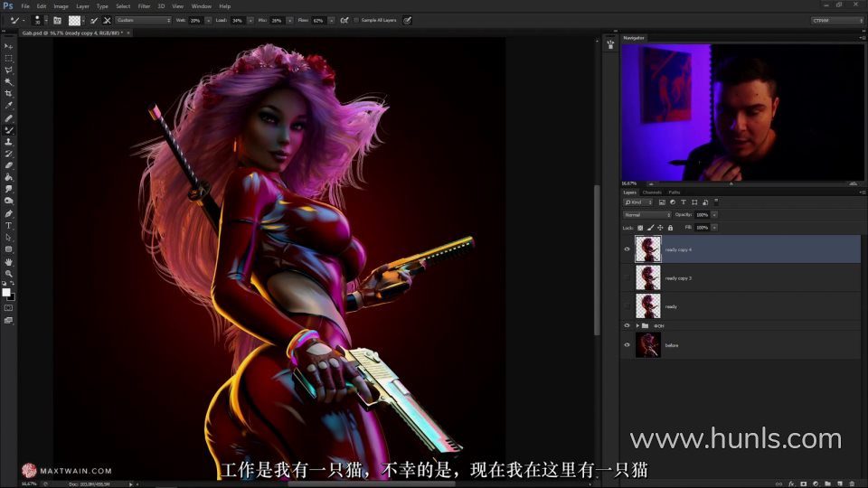Open the Image menu
This screenshot has width=868, height=488.
coord(61,6)
